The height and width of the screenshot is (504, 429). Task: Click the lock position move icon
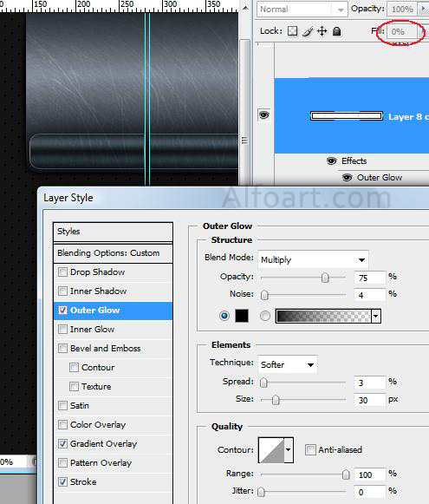(x=322, y=31)
